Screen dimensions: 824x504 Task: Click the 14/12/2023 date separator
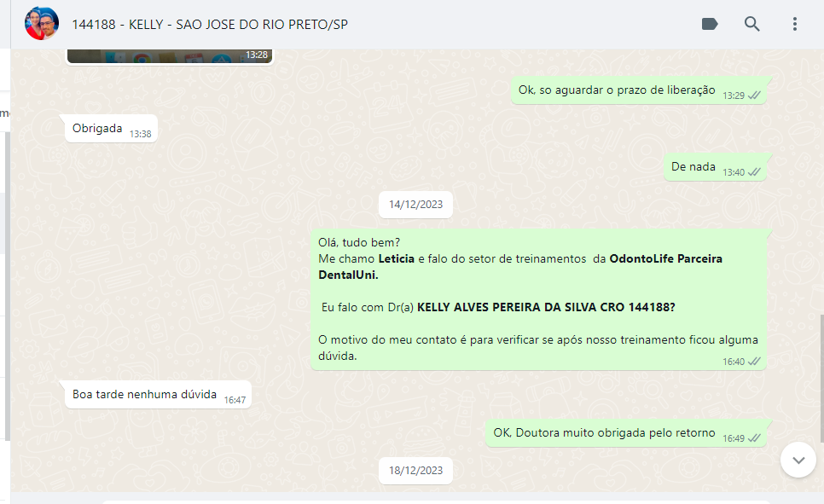415,205
